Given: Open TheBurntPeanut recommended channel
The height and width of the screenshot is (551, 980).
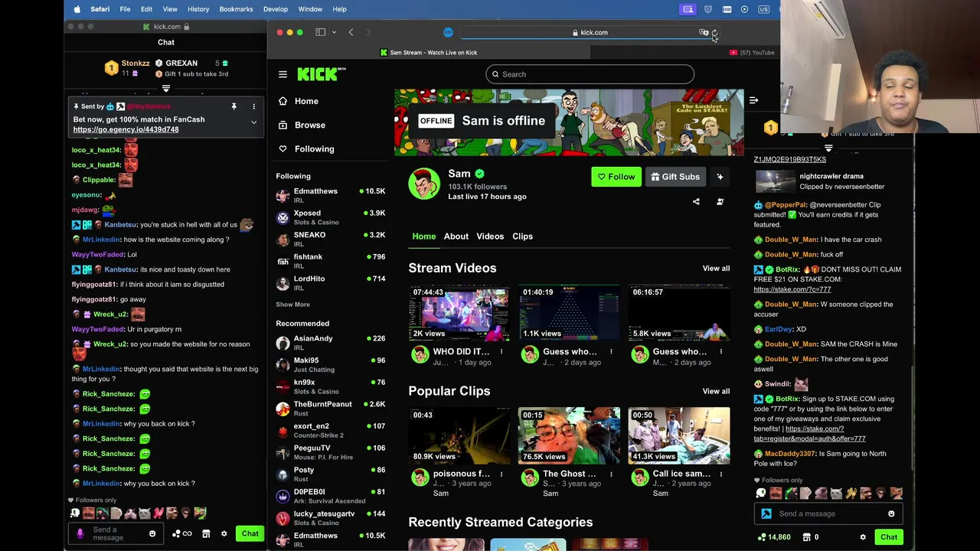Looking at the screenshot, I should 331,408.
